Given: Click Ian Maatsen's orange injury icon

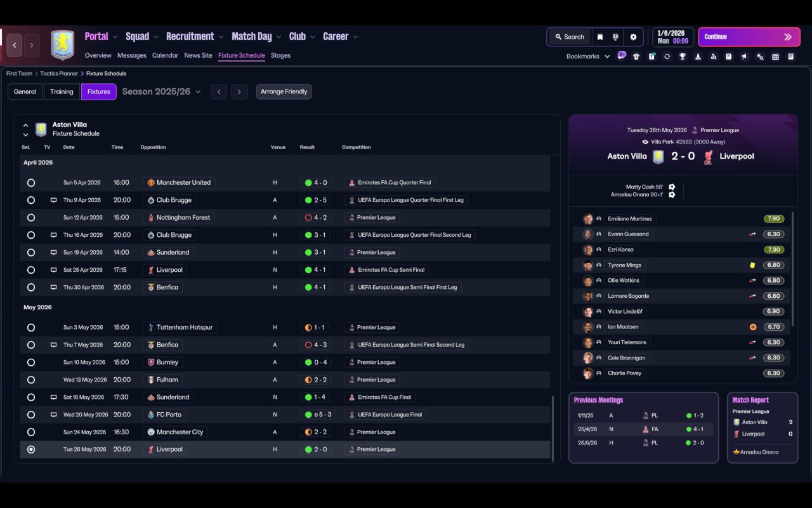Looking at the screenshot, I should (x=753, y=327).
